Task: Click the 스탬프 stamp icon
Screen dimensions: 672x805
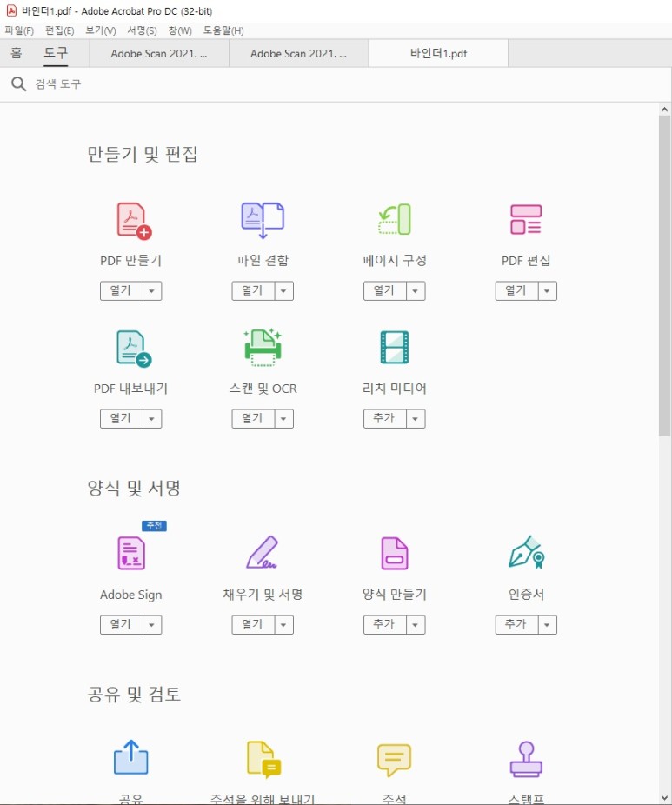Action: pos(526,759)
